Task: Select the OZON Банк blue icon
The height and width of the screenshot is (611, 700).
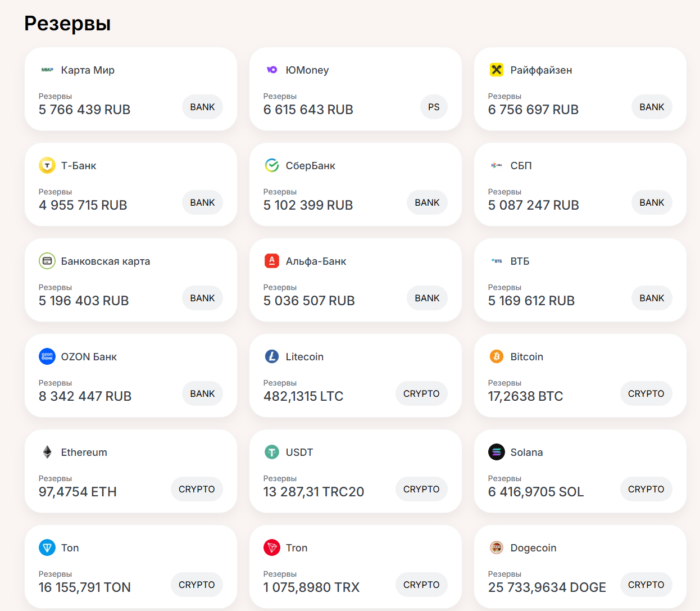Action: pos(47,356)
